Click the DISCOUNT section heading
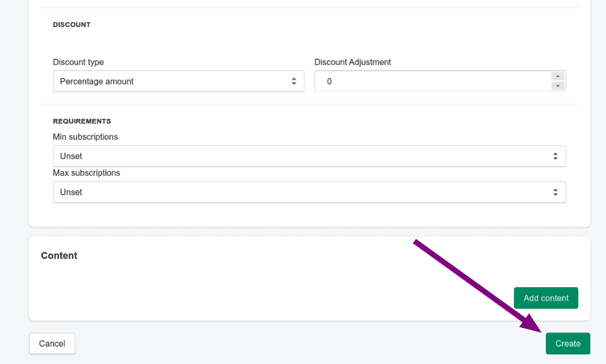This screenshot has width=606, height=364. 72,25
